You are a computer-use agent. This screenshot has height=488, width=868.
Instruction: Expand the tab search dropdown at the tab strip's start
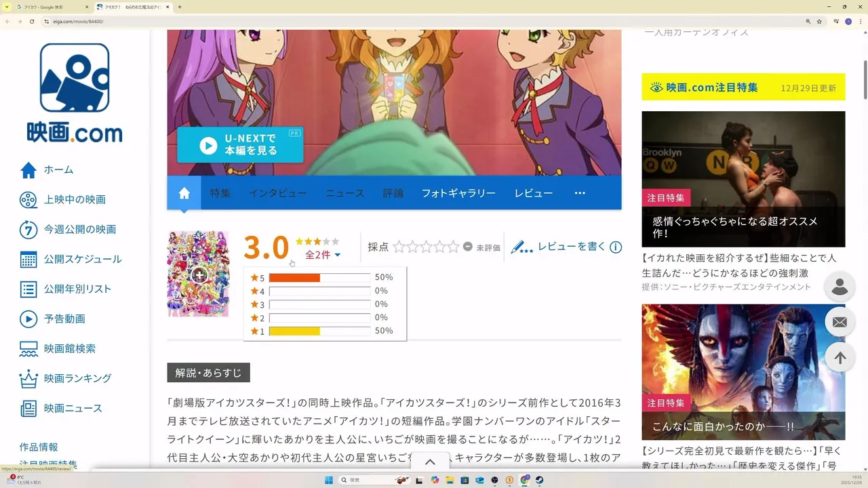pos(6,7)
